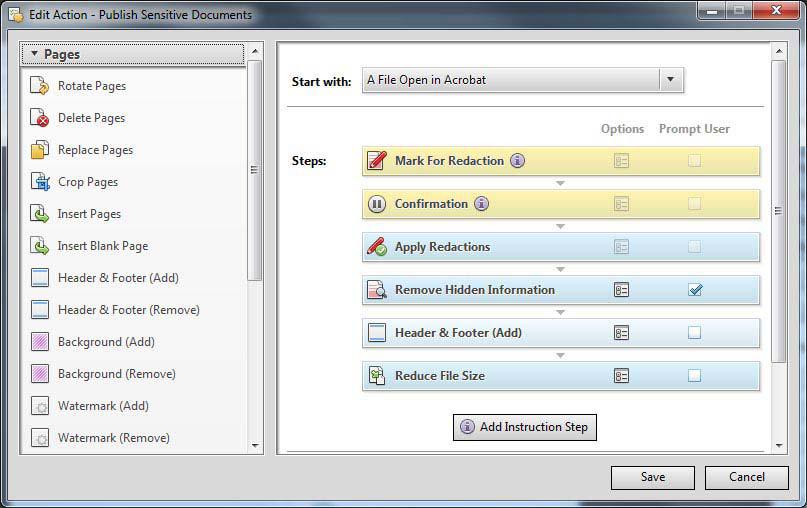The height and width of the screenshot is (508, 807).
Task: Click Prompt User checkbox for Confirmation
Action: tap(694, 204)
